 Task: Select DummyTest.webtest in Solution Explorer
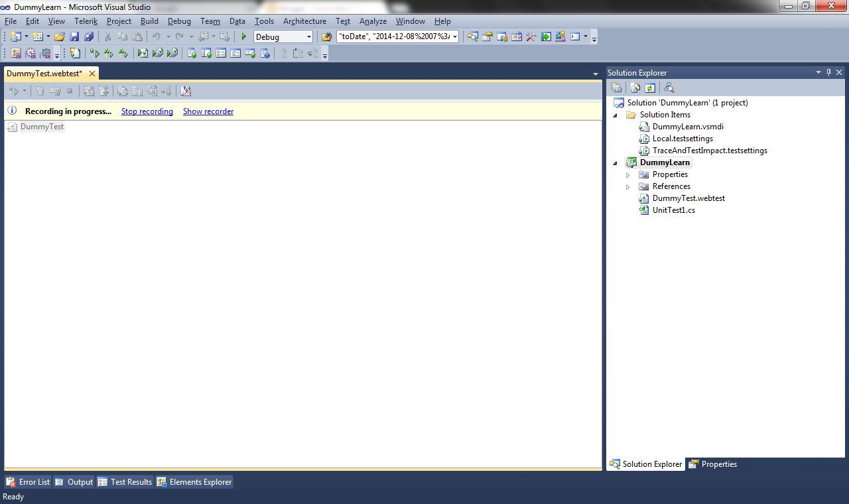point(688,198)
